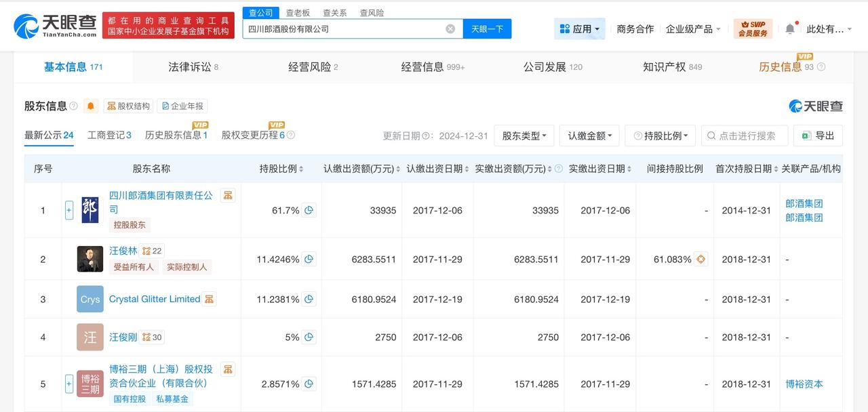Open the 持股比例 filter dropdown

pyautogui.click(x=660, y=136)
